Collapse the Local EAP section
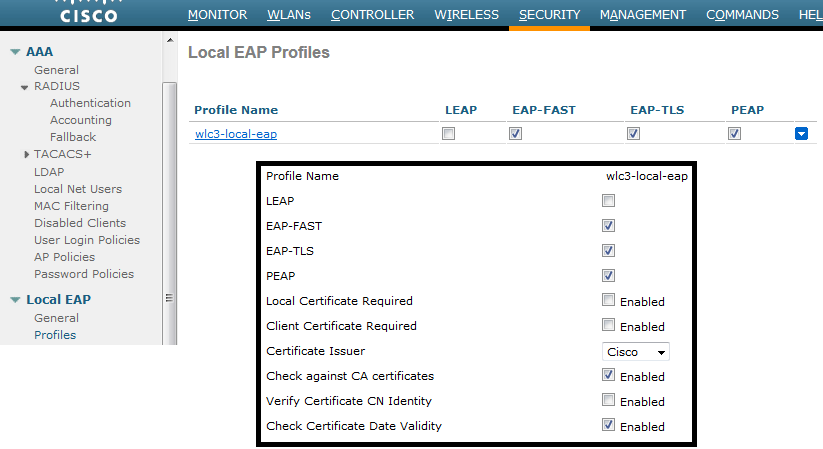The image size is (823, 449). tap(15, 300)
